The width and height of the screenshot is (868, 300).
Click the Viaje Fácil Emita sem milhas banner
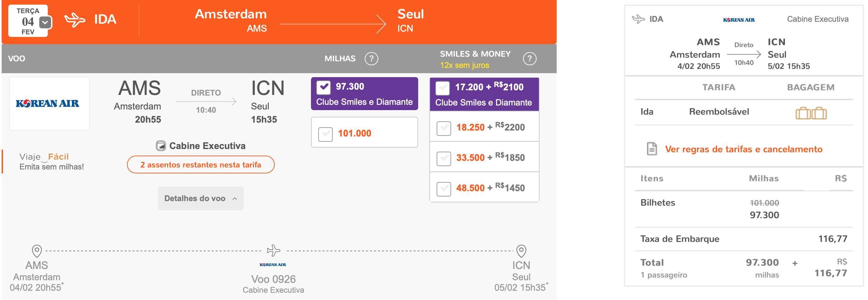[50, 161]
